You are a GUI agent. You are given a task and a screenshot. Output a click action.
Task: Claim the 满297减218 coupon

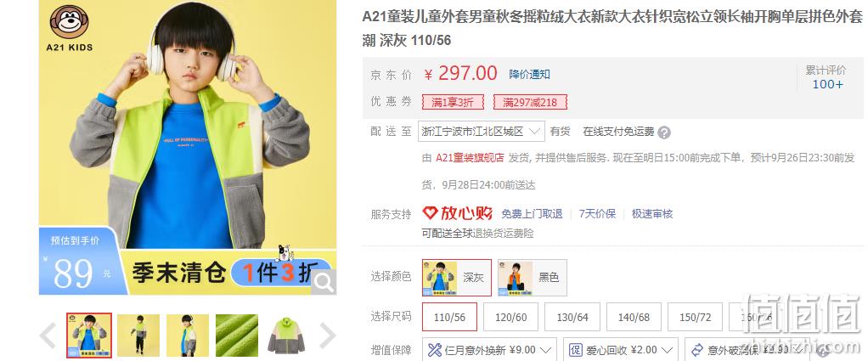[x=530, y=102]
